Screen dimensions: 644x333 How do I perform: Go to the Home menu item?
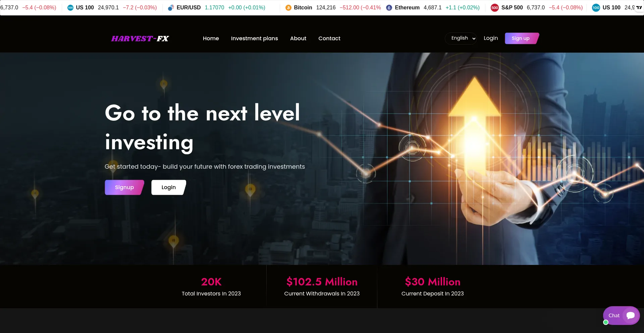211,38
